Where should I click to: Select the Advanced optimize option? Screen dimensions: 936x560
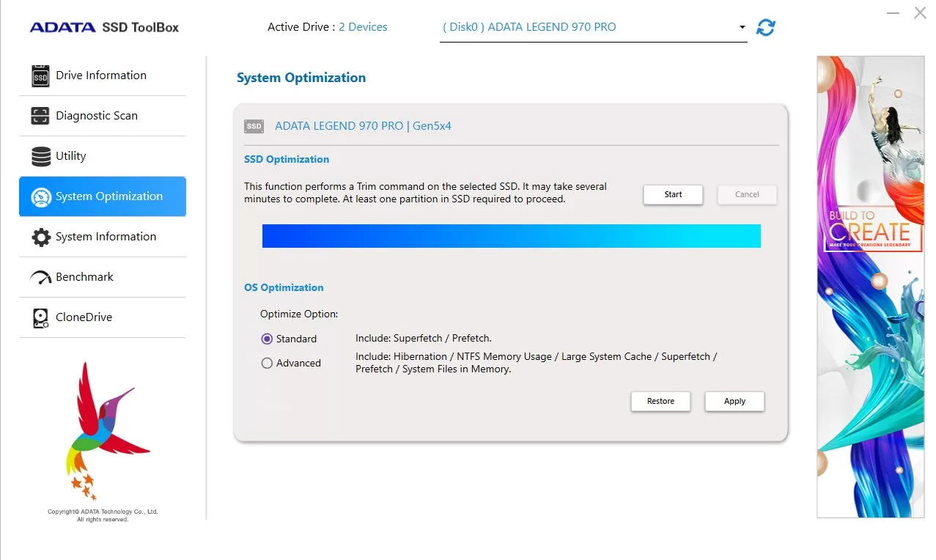pyautogui.click(x=267, y=363)
